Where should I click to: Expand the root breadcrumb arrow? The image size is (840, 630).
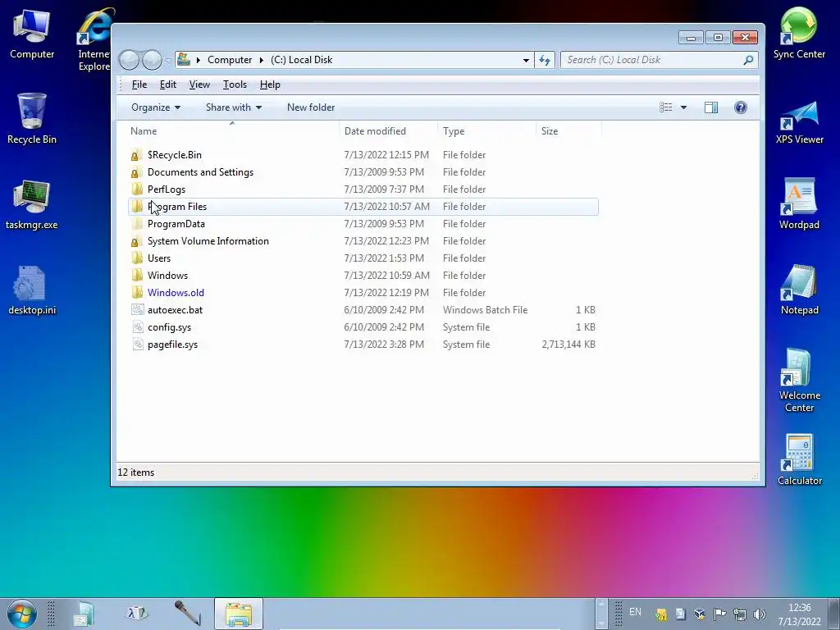point(198,60)
